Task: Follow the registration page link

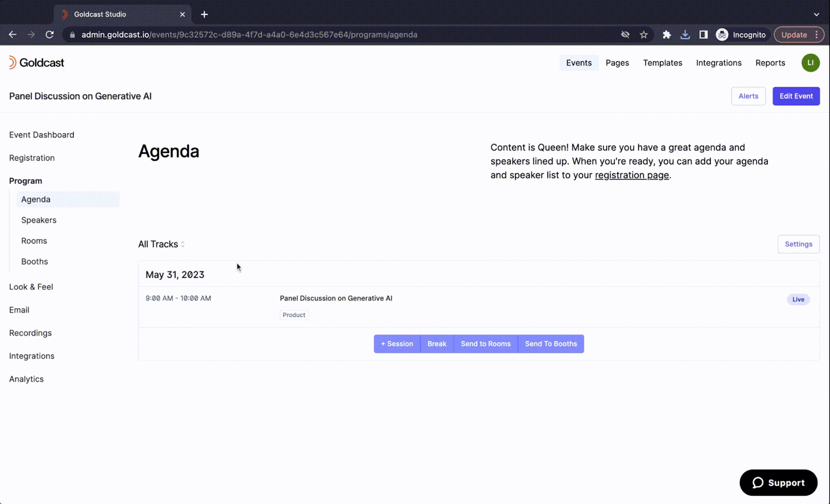Action: point(632,175)
